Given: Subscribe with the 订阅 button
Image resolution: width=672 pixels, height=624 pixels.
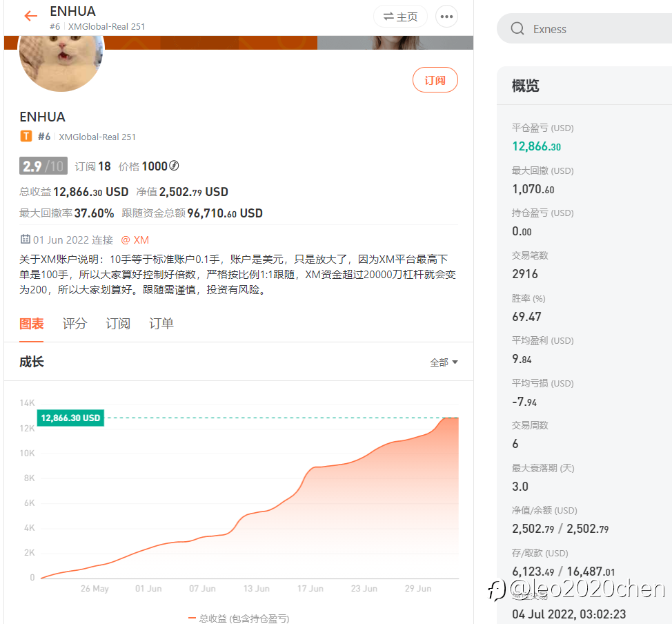Looking at the screenshot, I should coord(435,80).
